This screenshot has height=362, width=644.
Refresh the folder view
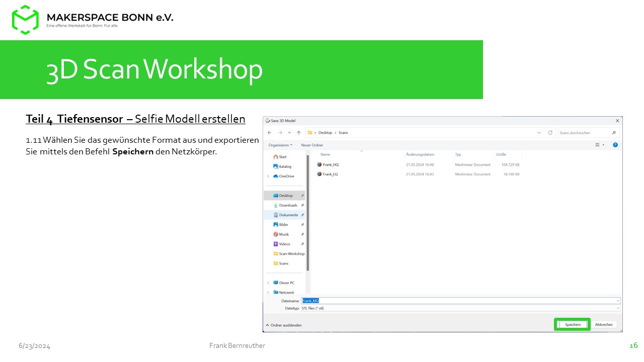click(550, 133)
